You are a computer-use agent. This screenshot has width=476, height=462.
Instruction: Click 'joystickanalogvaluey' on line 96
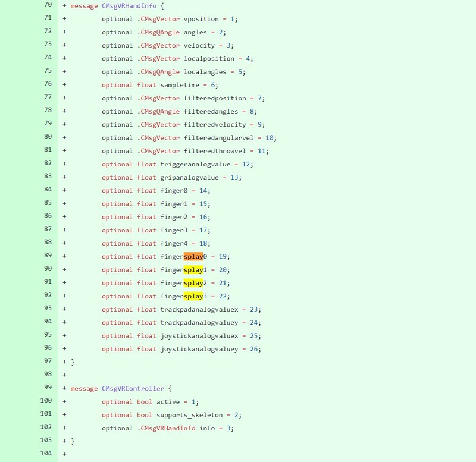point(199,349)
